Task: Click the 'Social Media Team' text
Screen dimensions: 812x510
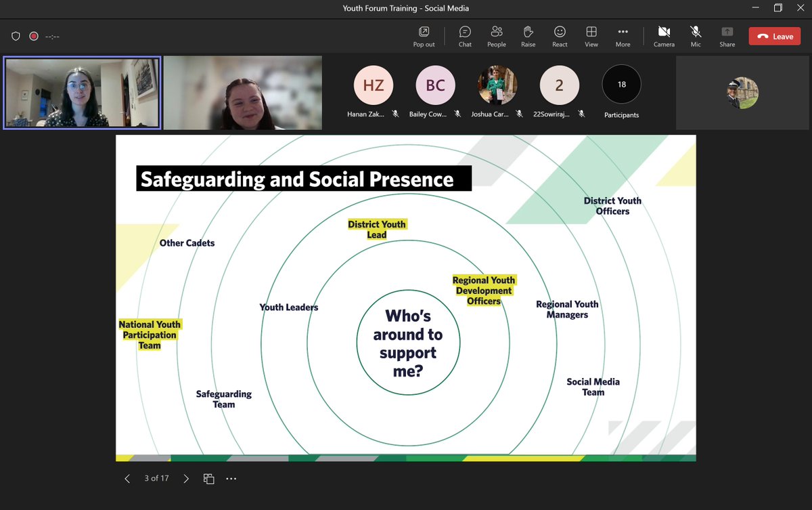Action: coord(593,387)
